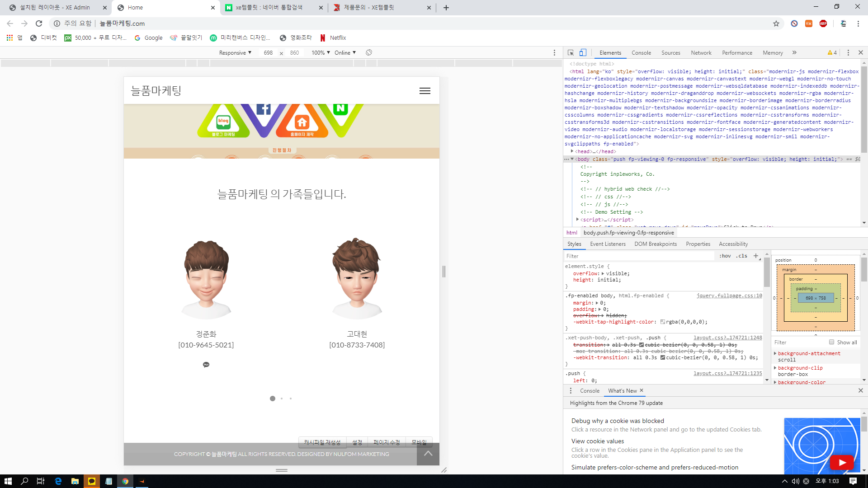Select the Performance panel tab
Screen dimensions: 868x488
click(736, 52)
